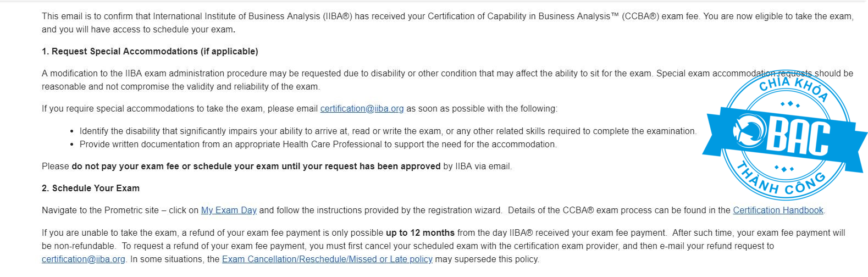Click the paragraph starting 'A modification to the IIBA'

point(447,80)
